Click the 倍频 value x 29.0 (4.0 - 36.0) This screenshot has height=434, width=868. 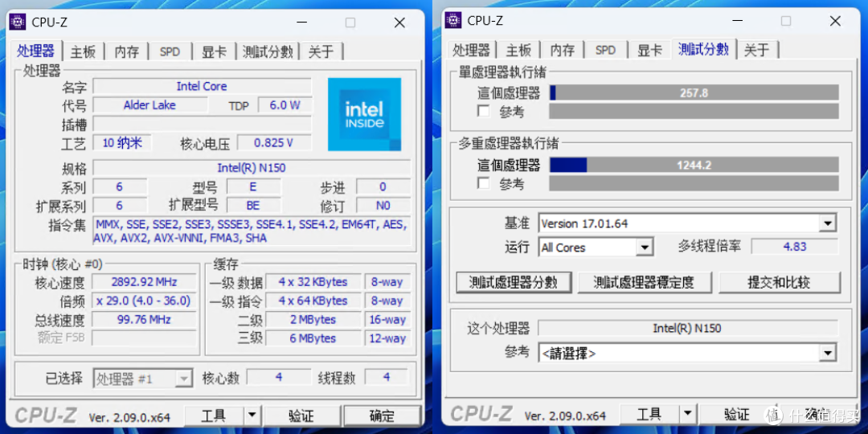(144, 301)
